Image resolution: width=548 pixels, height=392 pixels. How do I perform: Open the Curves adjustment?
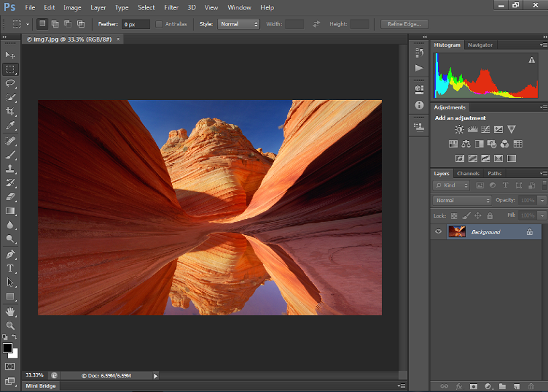click(x=485, y=129)
